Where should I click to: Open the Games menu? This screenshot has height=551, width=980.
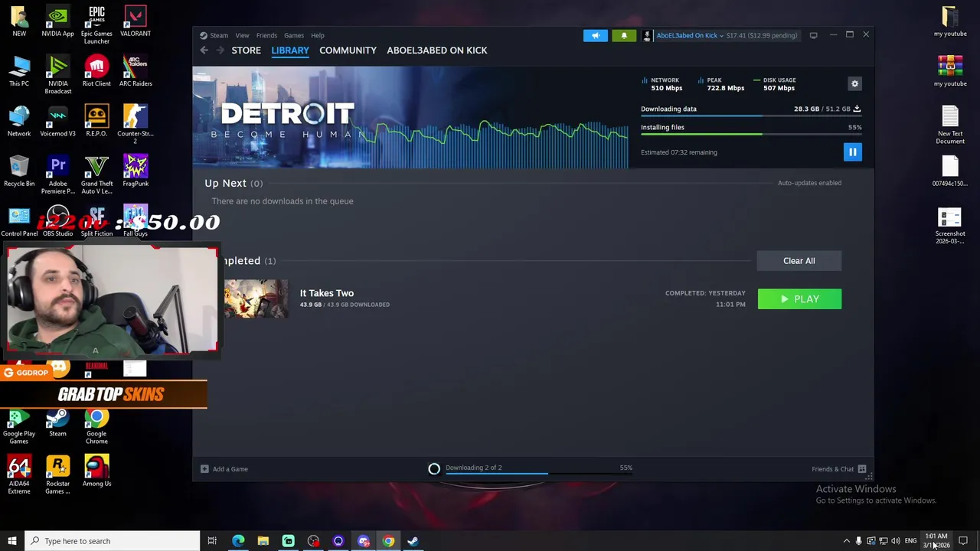pyautogui.click(x=294, y=35)
